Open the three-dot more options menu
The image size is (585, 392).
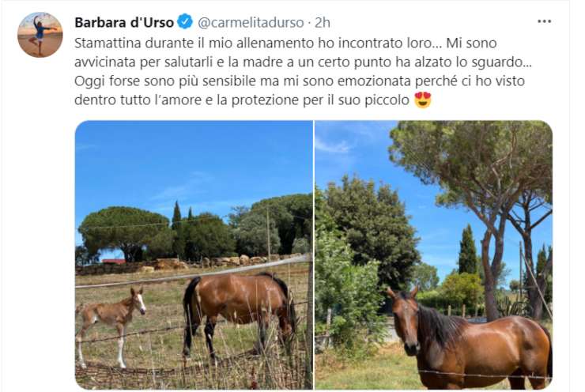(544, 21)
